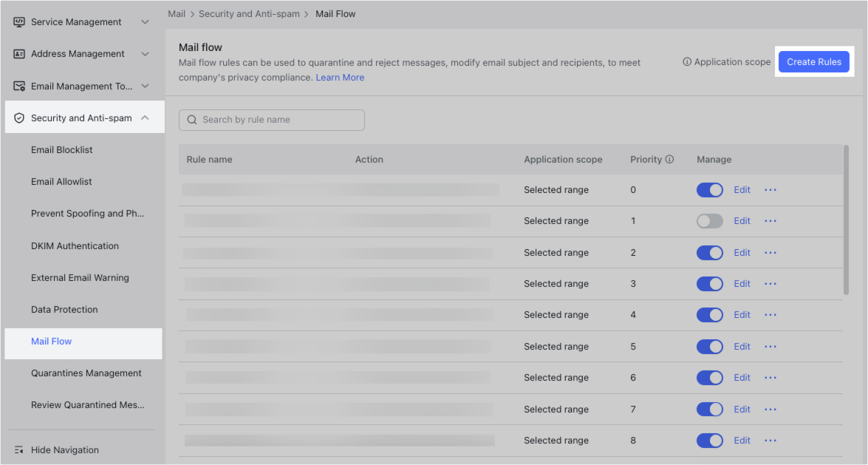Edit the priority 0 rule
Viewport: 868px width, 465px height.
(x=742, y=189)
